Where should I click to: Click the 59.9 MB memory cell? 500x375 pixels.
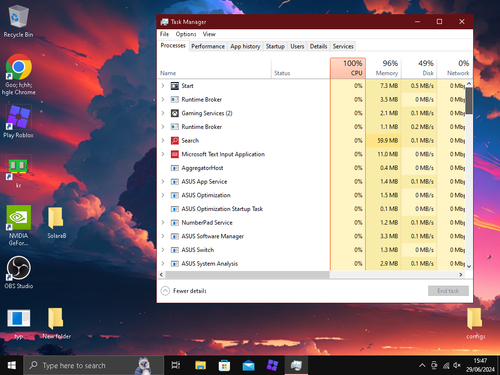(x=384, y=141)
